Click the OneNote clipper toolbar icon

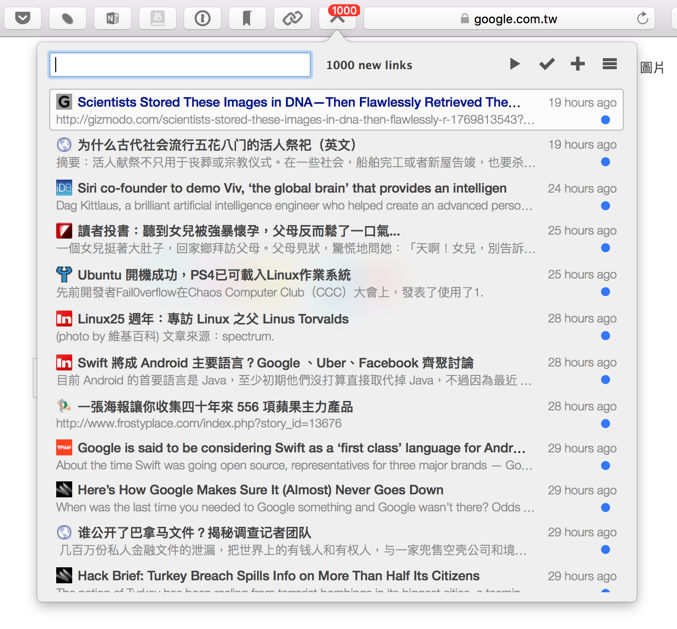click(x=113, y=18)
